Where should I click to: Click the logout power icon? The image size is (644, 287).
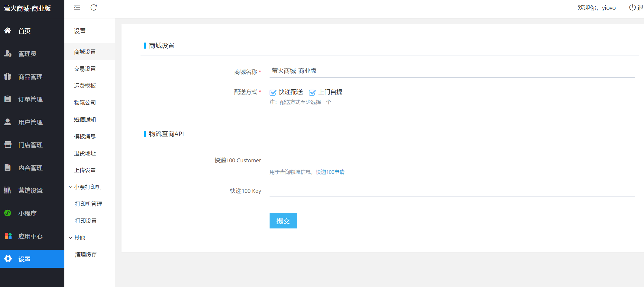tap(632, 8)
